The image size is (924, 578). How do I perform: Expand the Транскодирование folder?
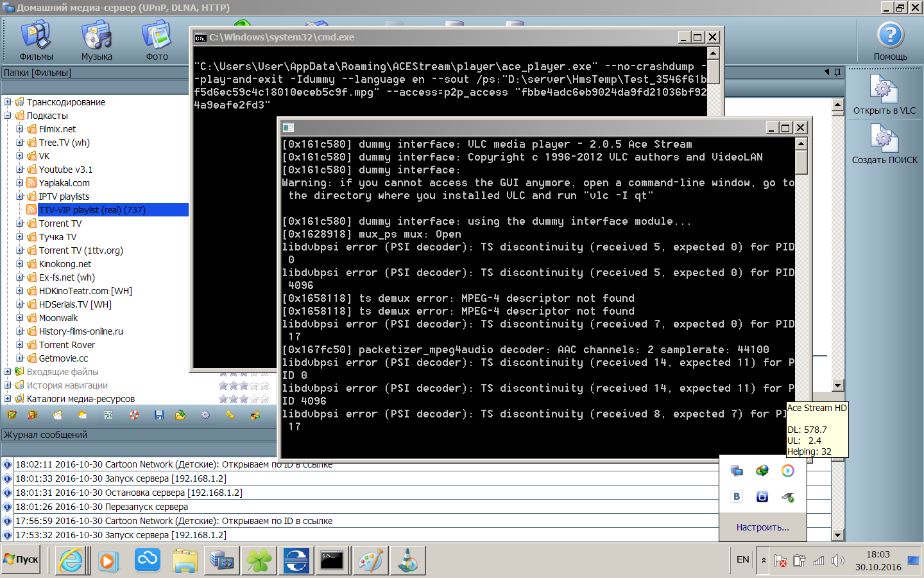coord(8,102)
